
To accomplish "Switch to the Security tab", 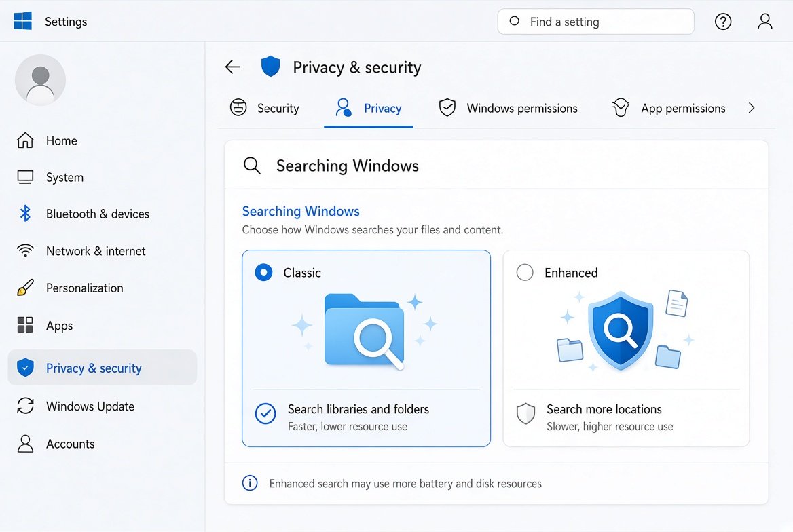I will (x=265, y=108).
